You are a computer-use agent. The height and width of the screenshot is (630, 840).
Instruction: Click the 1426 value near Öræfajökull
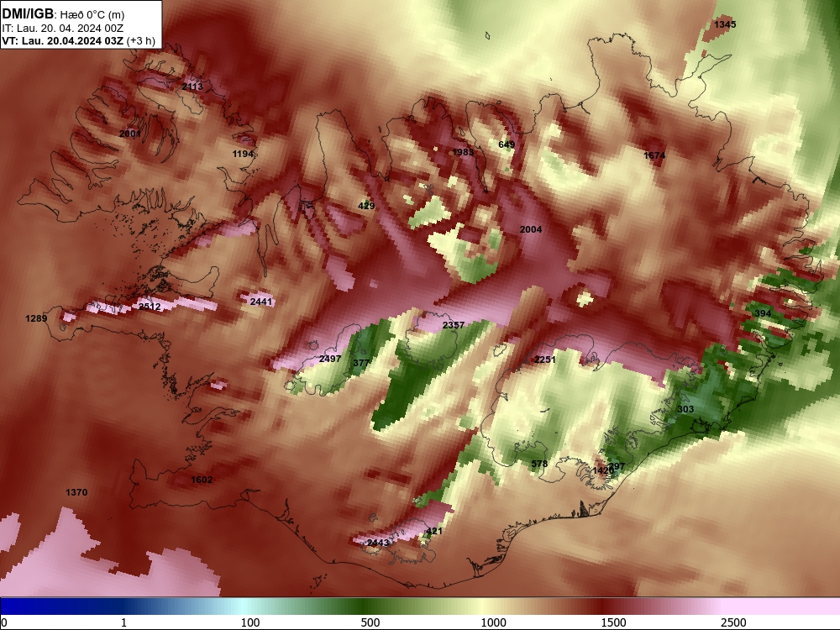[x=602, y=470]
